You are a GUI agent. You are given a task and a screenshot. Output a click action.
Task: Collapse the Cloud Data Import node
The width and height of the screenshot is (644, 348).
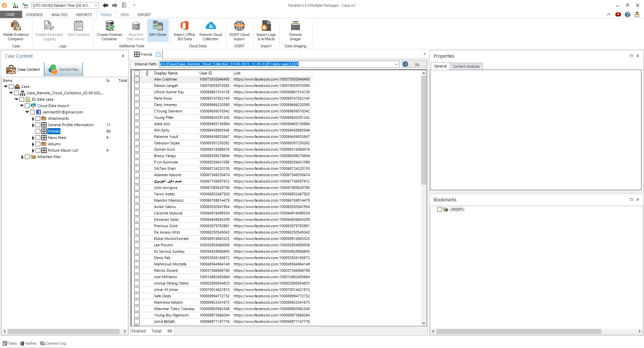(x=22, y=106)
